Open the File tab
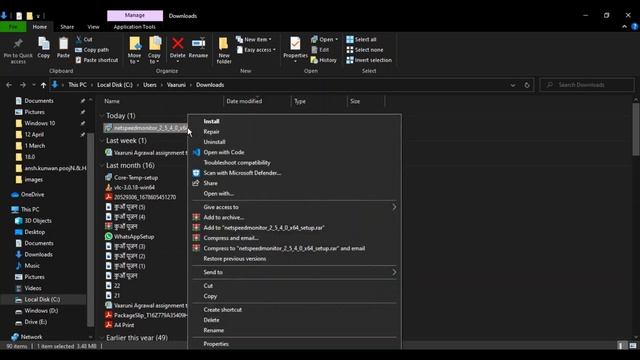The image size is (640, 360). click(x=13, y=27)
